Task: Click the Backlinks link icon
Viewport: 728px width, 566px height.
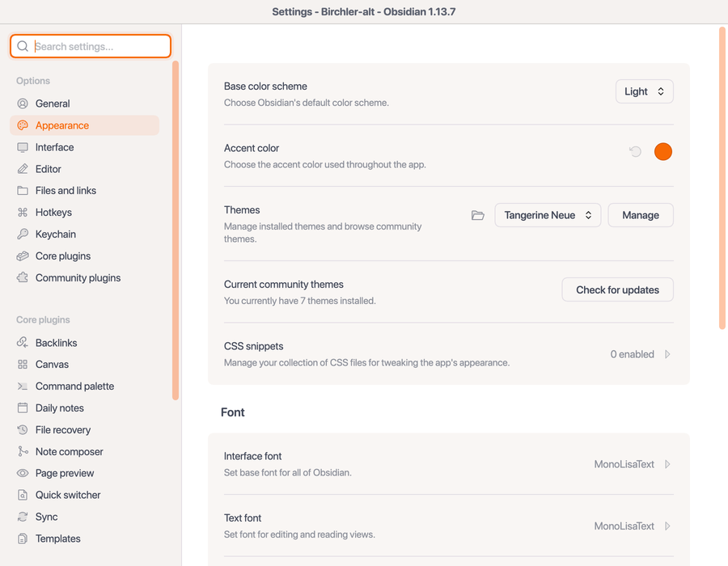Action: [x=23, y=342]
